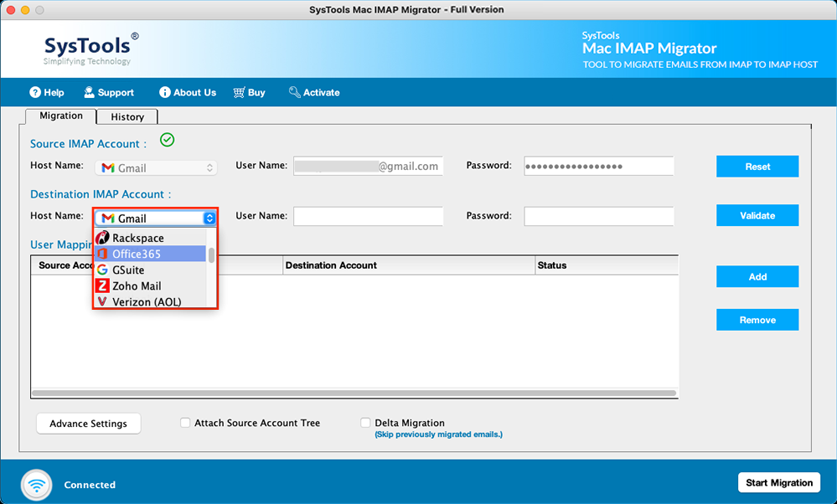Click the Gmail icon in destination host
837x504 pixels.
[x=108, y=219]
